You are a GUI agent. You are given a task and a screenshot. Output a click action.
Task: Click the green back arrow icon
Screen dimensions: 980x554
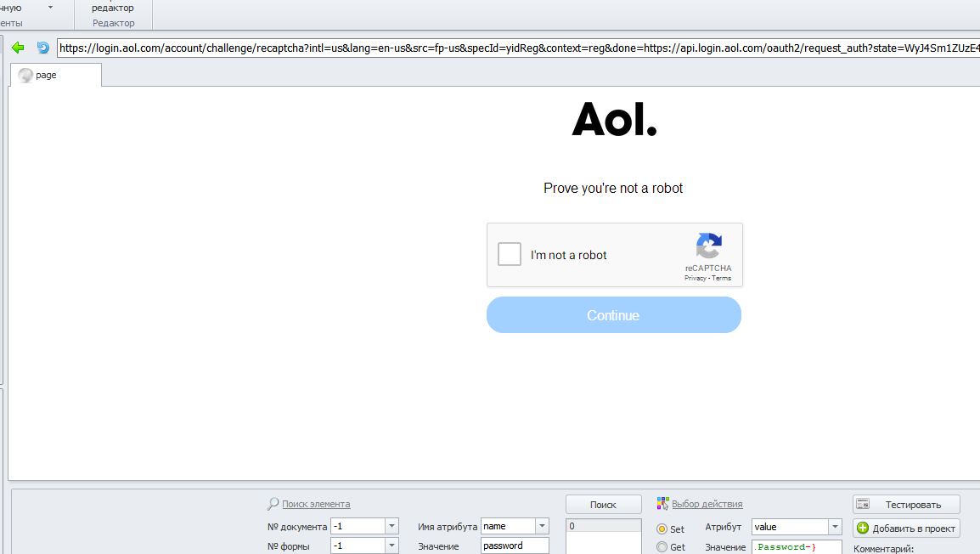coord(18,48)
